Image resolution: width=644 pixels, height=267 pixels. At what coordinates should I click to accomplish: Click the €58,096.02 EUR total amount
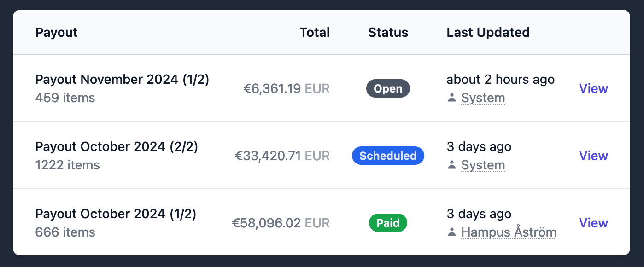click(281, 223)
